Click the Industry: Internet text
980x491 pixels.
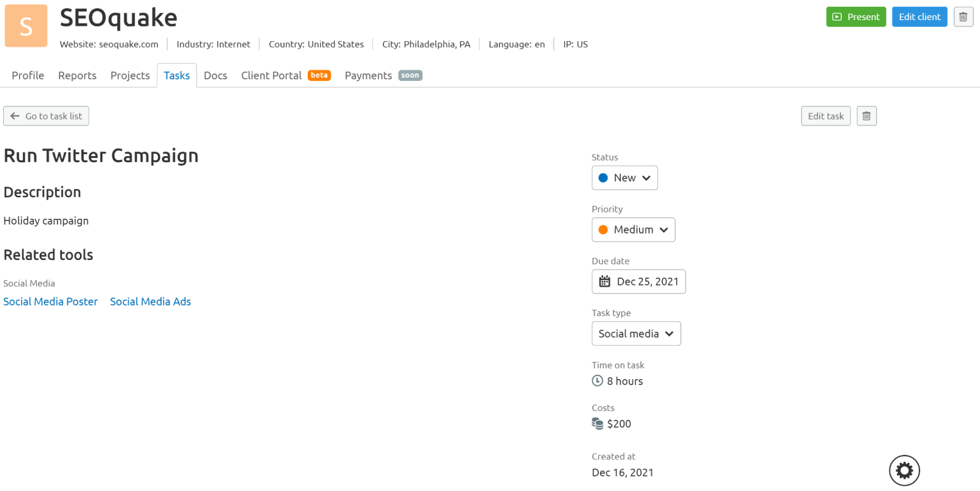[x=213, y=44]
